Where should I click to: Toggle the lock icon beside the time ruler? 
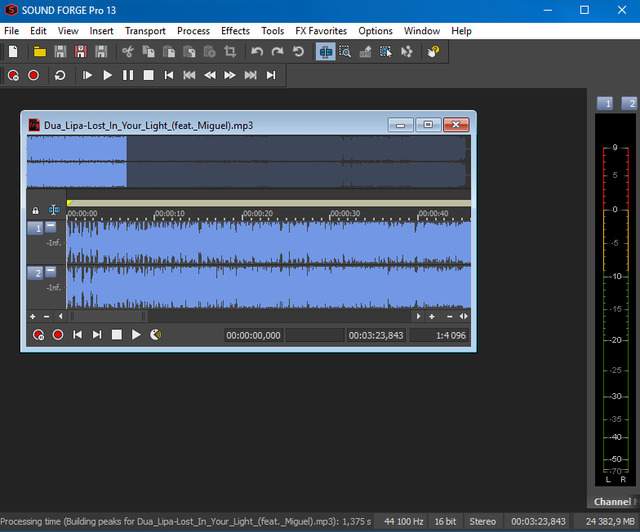36,211
